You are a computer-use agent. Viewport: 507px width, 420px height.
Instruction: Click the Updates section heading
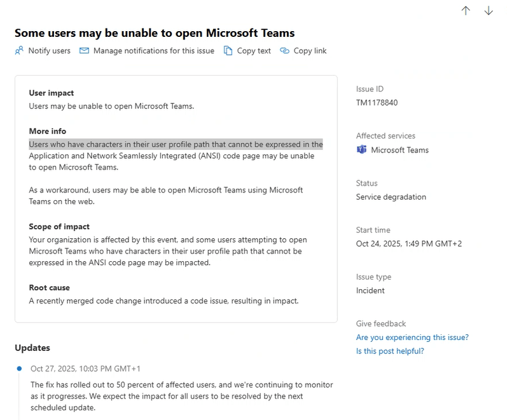(32, 348)
